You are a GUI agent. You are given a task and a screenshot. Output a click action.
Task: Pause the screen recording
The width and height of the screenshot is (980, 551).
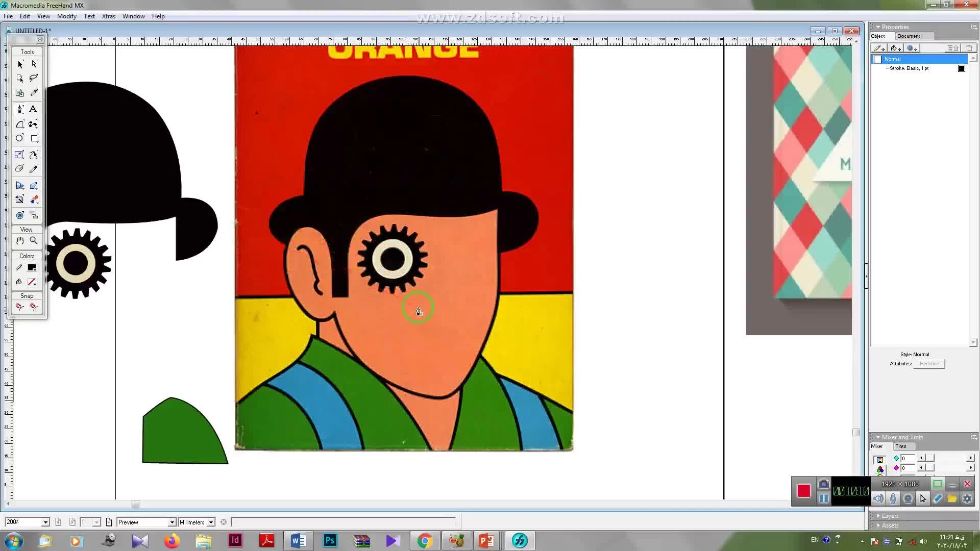click(x=823, y=498)
